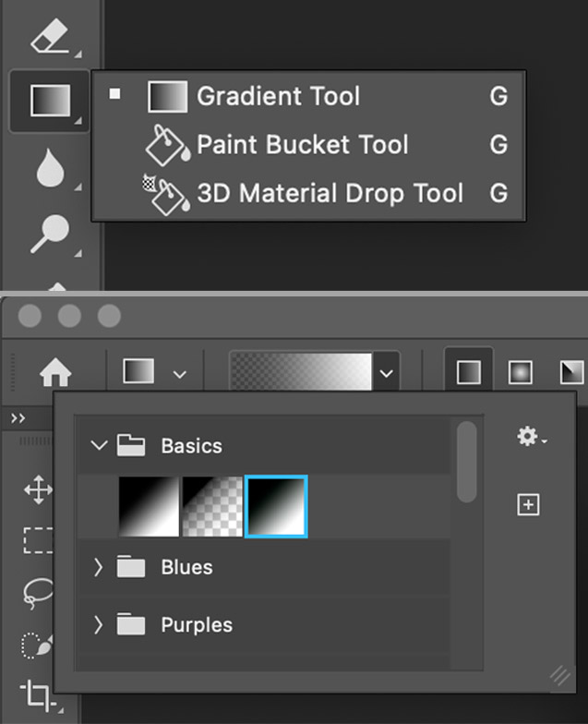The image size is (588, 724).
Task: Collapse the Basics gradient folder
Action: point(99,445)
